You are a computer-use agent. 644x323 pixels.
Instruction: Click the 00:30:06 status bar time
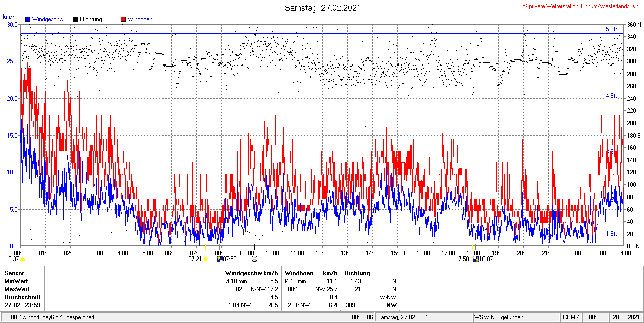(x=363, y=317)
